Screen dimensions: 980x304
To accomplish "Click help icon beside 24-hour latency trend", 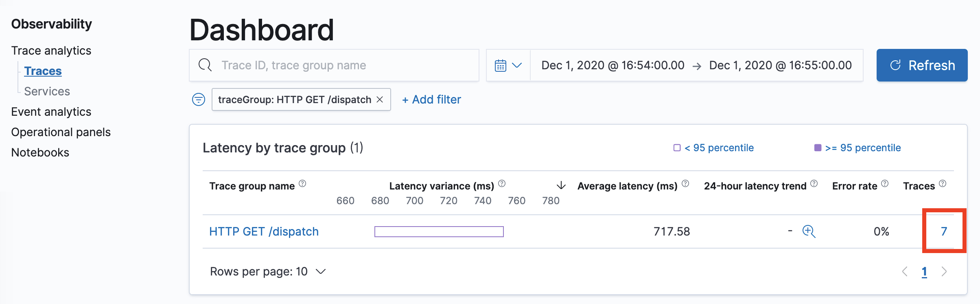I will tap(814, 183).
